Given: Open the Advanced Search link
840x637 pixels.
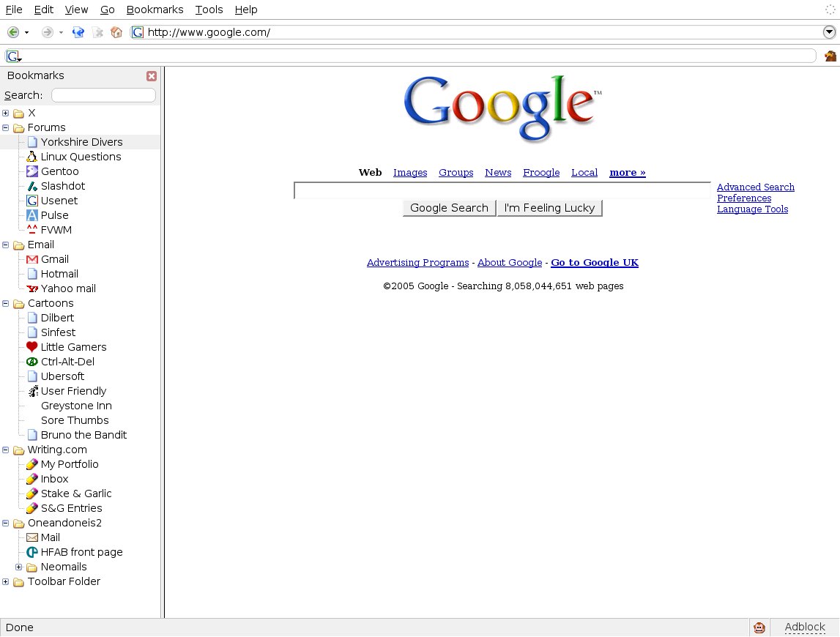Looking at the screenshot, I should [755, 187].
